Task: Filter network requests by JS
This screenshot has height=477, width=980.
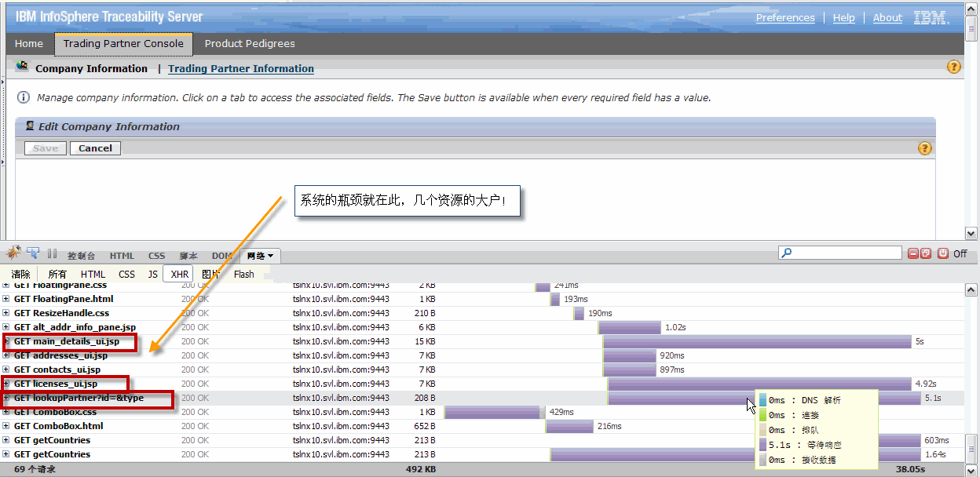Action: pos(152,274)
